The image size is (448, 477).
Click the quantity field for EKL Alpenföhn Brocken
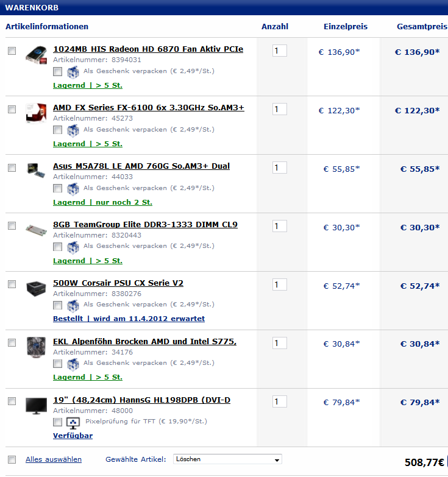tap(279, 343)
